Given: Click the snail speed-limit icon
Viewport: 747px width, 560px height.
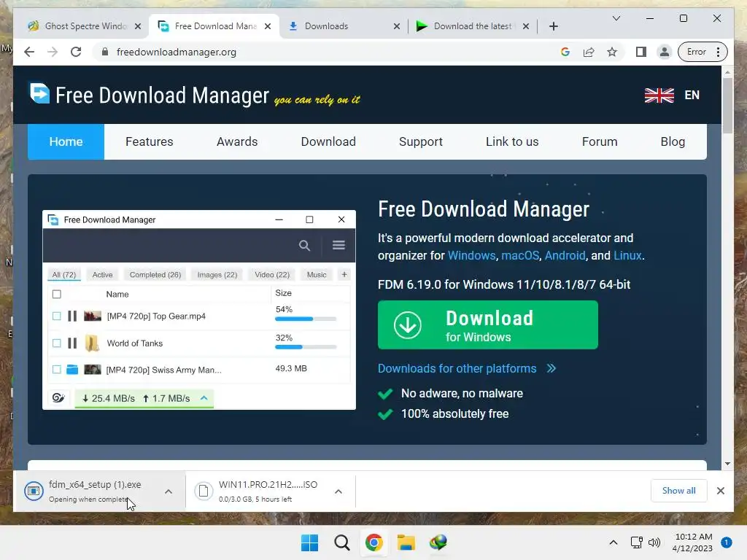Looking at the screenshot, I should tap(58, 398).
